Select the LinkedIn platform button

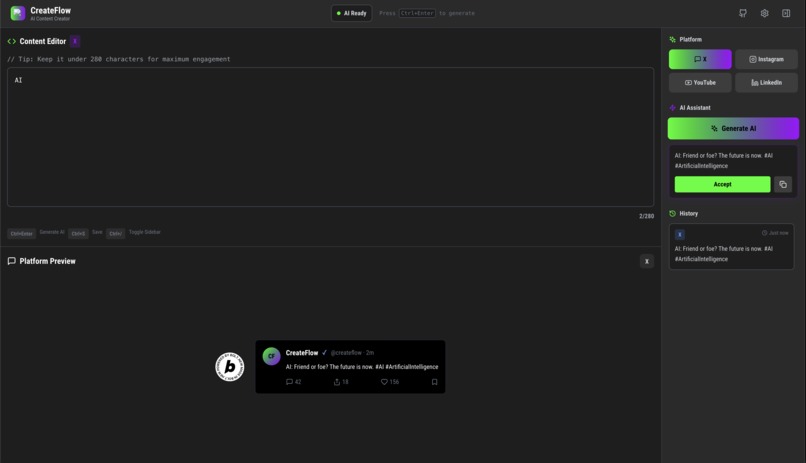(x=766, y=82)
